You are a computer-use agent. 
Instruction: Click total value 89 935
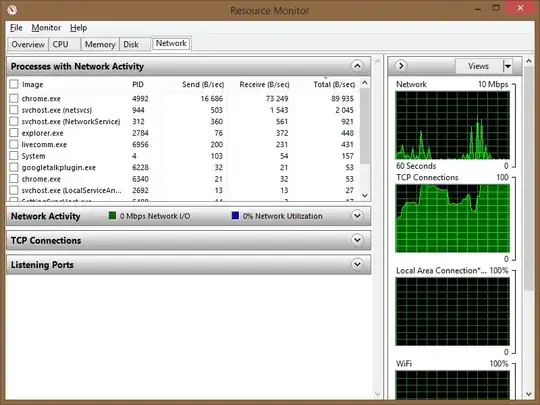point(342,98)
